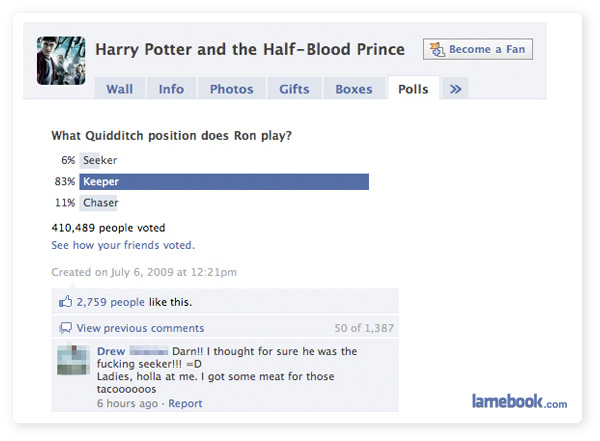600x441 pixels.
Task: Click 'See how your friends voted' link
Action: (123, 245)
